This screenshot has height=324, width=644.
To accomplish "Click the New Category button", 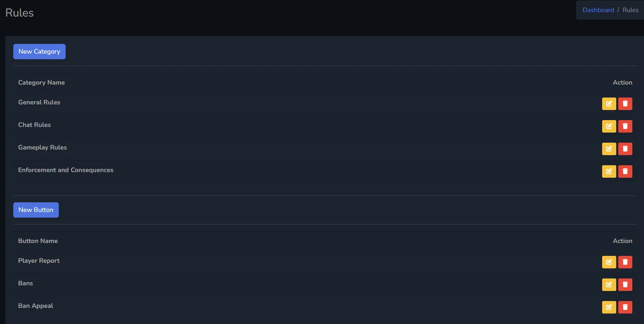I will point(39,52).
